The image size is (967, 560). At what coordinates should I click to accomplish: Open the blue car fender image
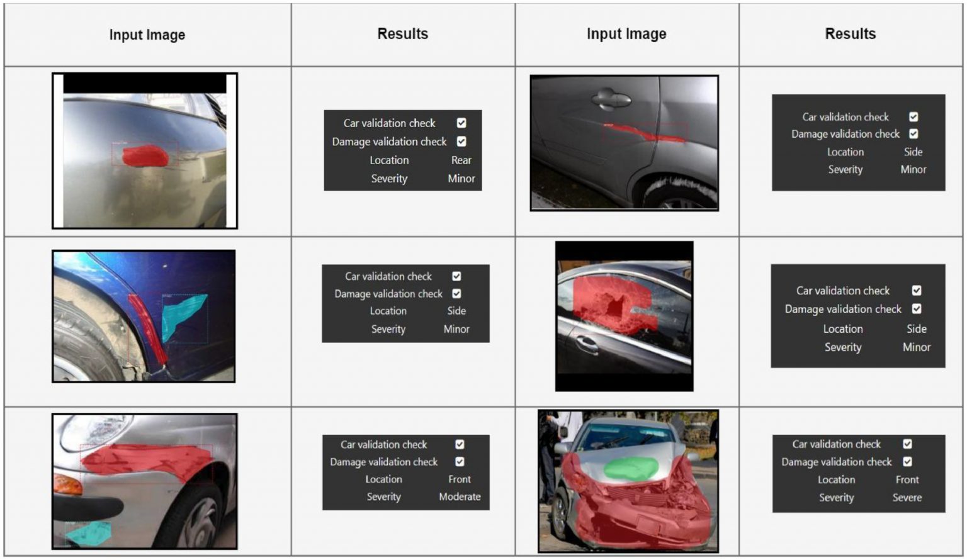click(144, 316)
